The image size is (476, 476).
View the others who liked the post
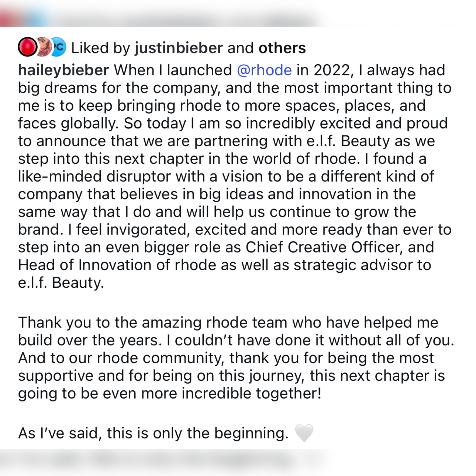(x=282, y=48)
